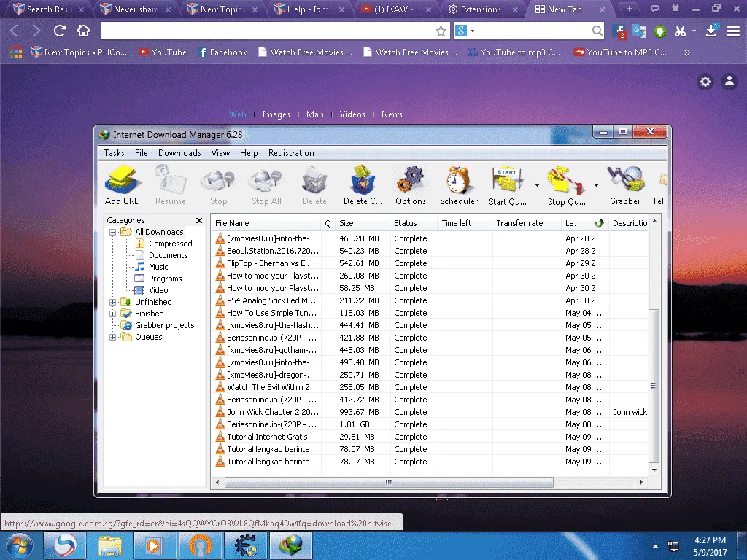Open the Registration menu
This screenshot has height=560, width=747.
(291, 153)
